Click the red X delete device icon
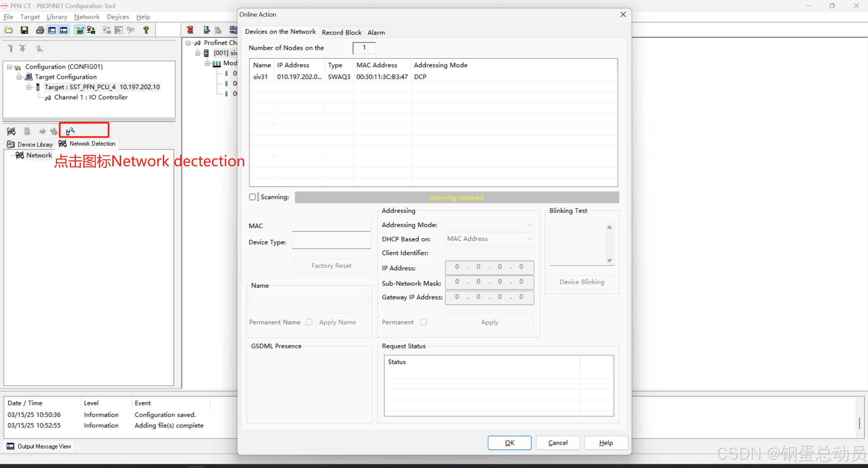Screen dimensions: 868x468 [x=190, y=30]
